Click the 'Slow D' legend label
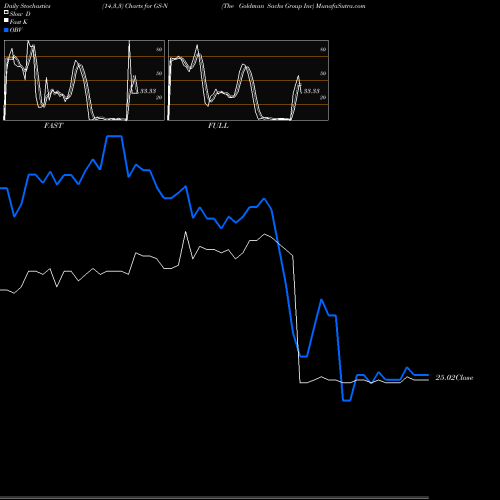The width and height of the screenshot is (500, 500). coord(20,14)
